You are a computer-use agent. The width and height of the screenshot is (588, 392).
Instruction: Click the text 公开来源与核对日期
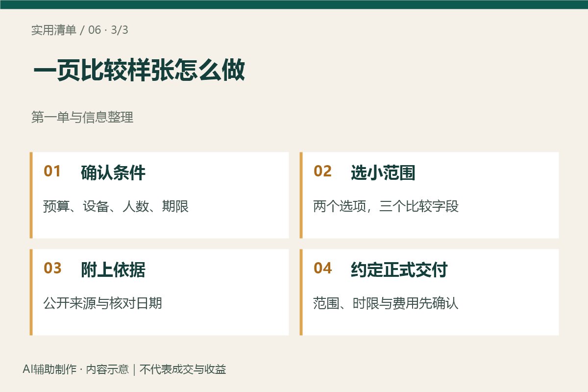(103, 303)
